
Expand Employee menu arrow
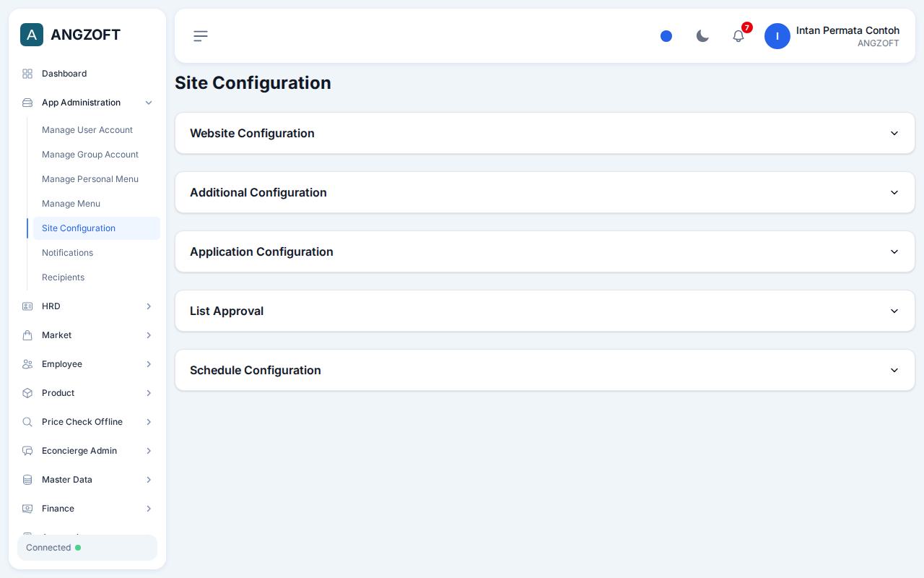149,364
